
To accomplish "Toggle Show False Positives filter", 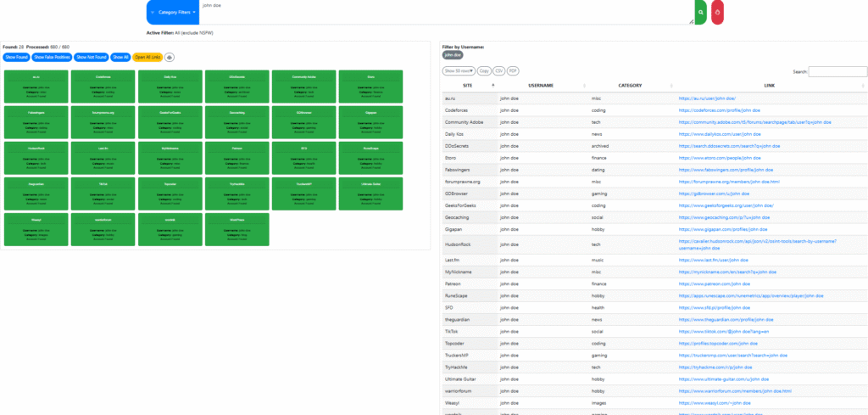I will click(53, 57).
